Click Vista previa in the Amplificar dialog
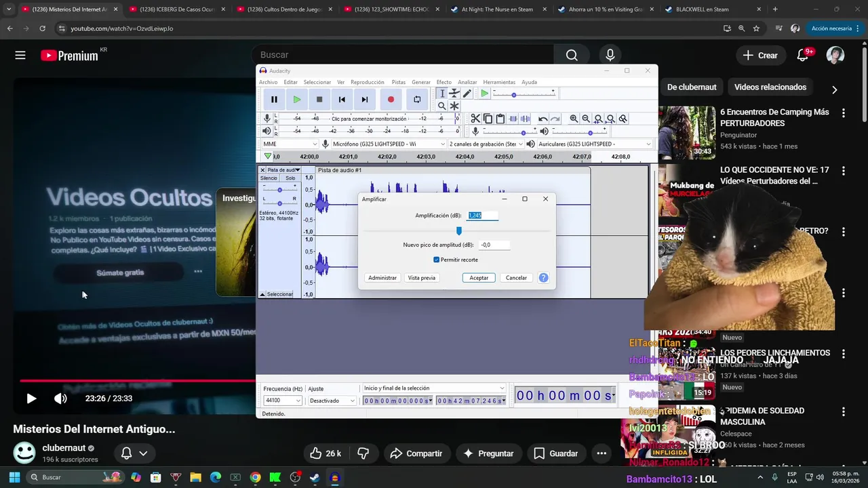The width and height of the screenshot is (868, 488). pos(422,278)
